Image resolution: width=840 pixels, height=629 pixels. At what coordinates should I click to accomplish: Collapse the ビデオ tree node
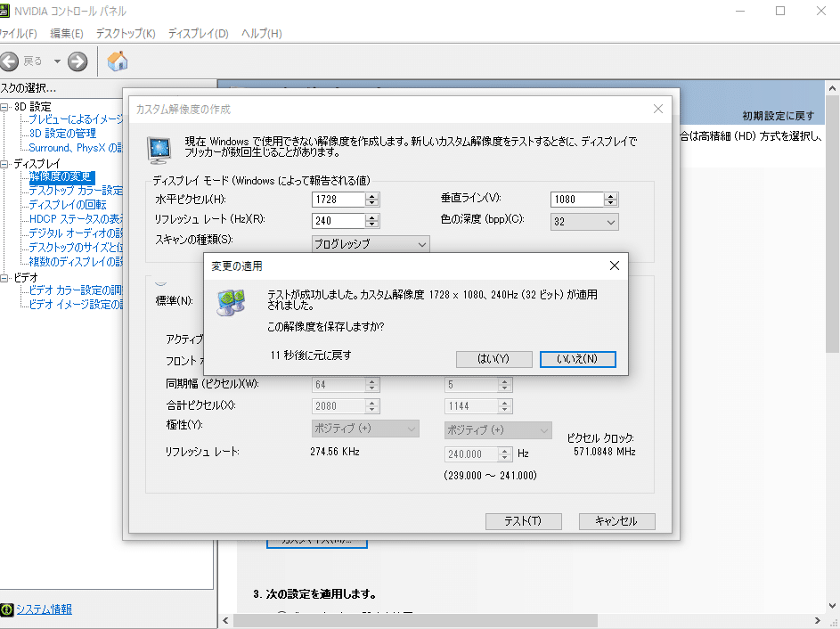[4, 278]
